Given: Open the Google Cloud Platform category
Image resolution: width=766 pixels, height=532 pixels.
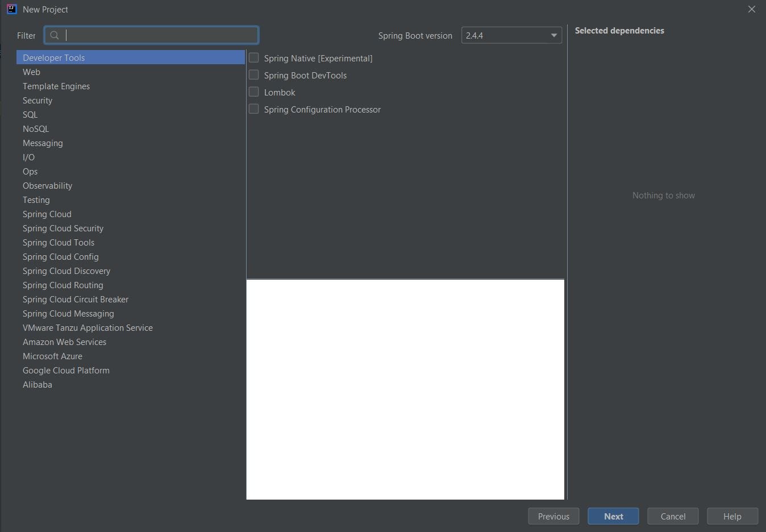Looking at the screenshot, I should pos(131,370).
